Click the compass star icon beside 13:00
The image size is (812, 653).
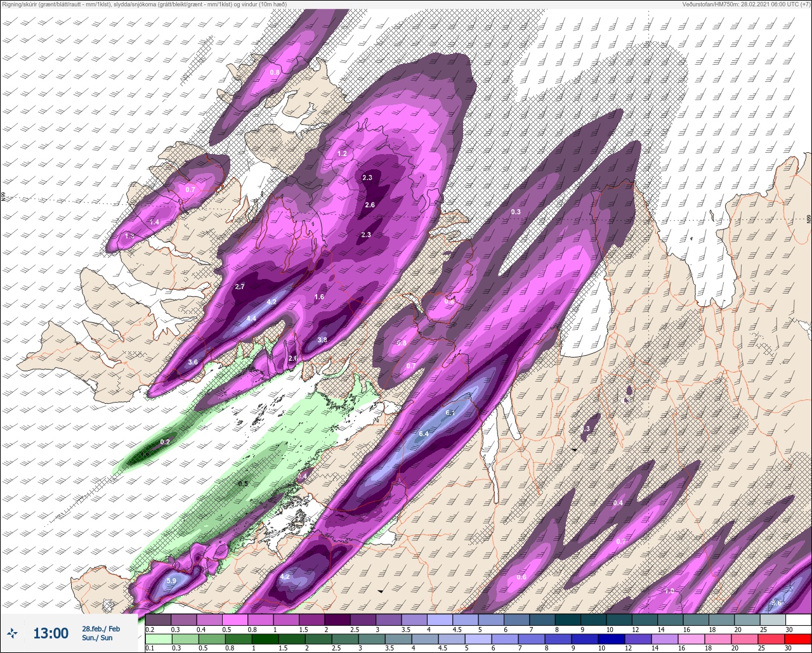(x=13, y=633)
